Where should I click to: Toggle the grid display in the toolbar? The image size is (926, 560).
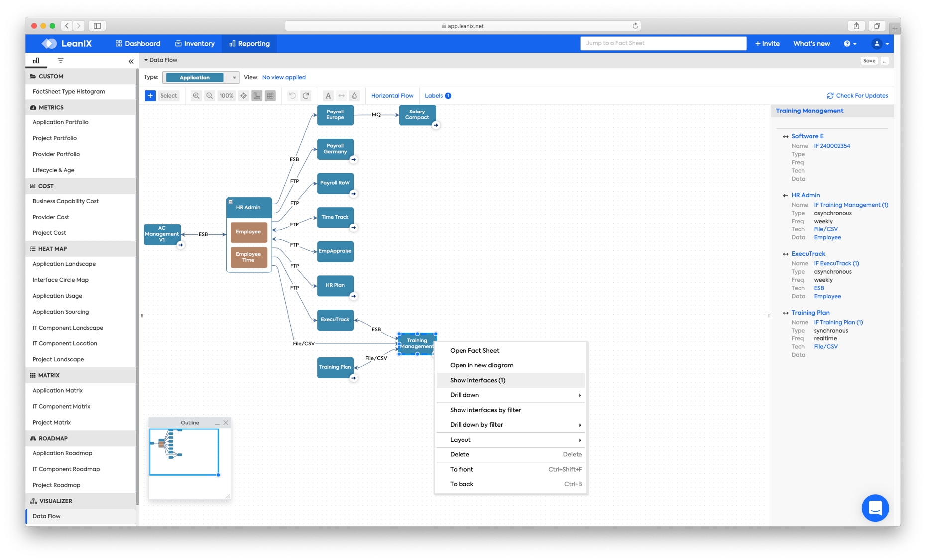click(x=270, y=95)
